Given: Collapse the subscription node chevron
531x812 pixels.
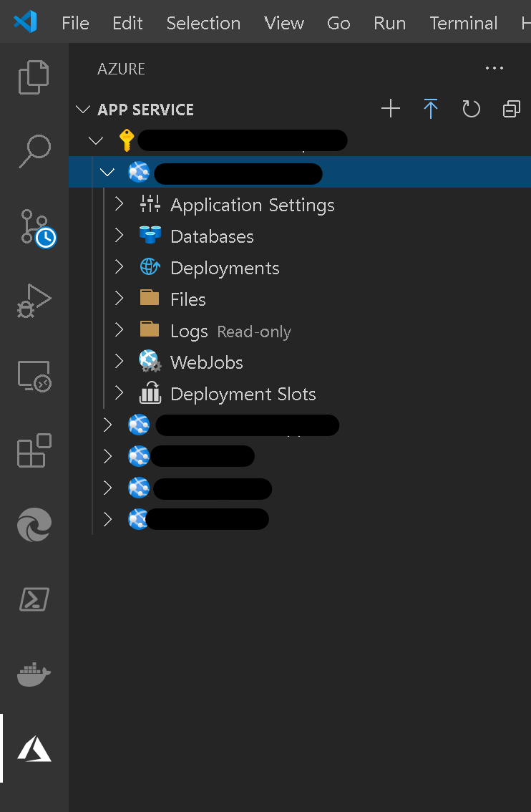Looking at the screenshot, I should pos(96,140).
